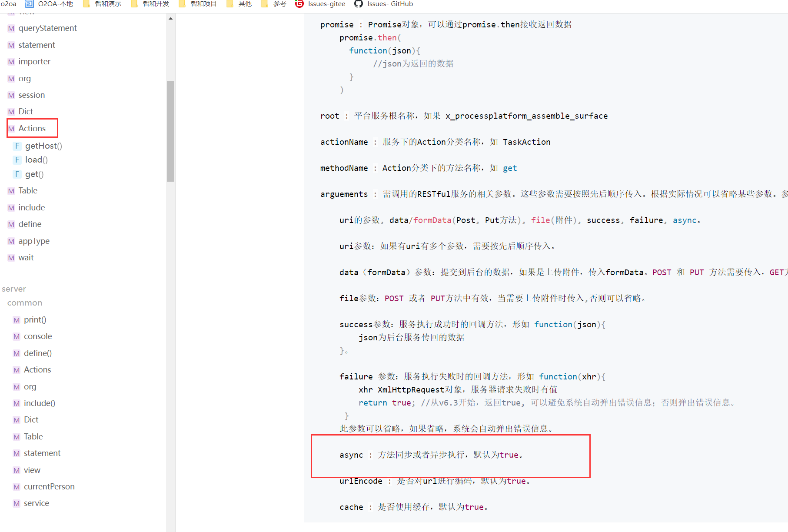Jump to the getHost() function
This screenshot has height=532, width=788.
pos(43,146)
